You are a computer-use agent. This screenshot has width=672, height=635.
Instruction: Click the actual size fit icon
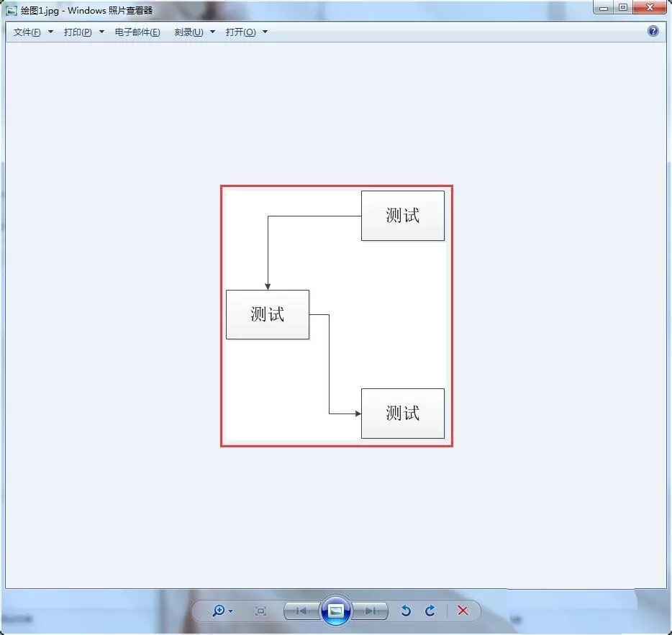260,611
